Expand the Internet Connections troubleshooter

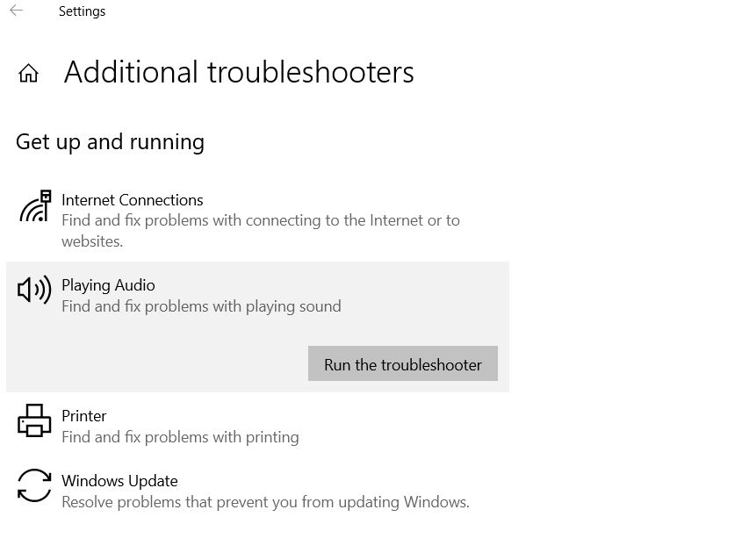pyautogui.click(x=257, y=220)
